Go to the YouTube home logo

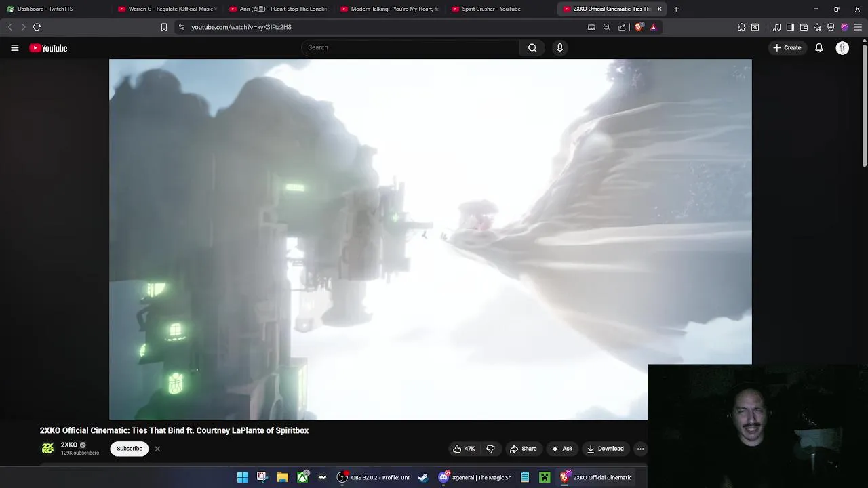[48, 48]
